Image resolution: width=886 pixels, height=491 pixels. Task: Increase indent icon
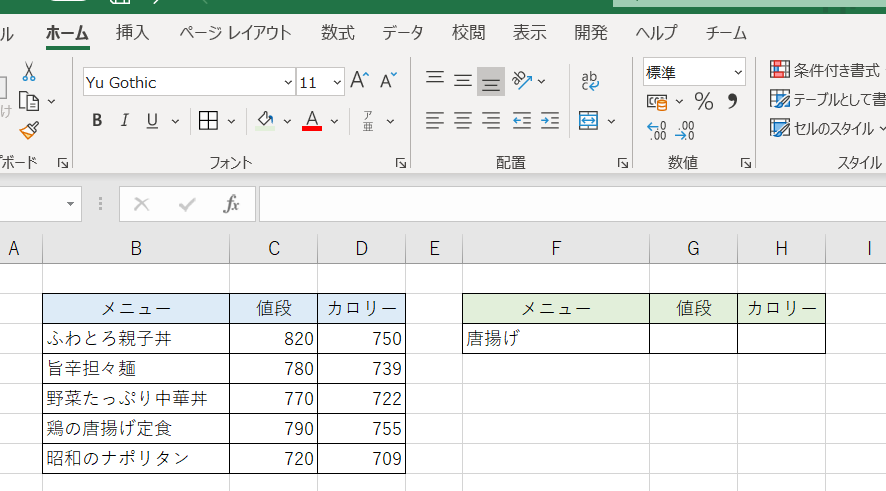pos(550,120)
